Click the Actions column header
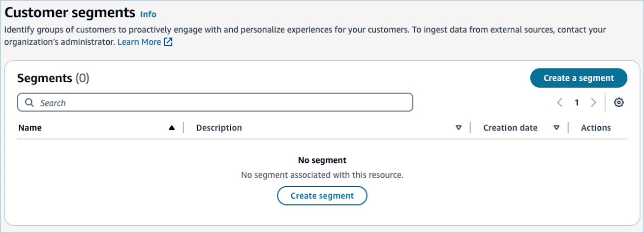Screen dimensions: 644x233 pyautogui.click(x=596, y=128)
